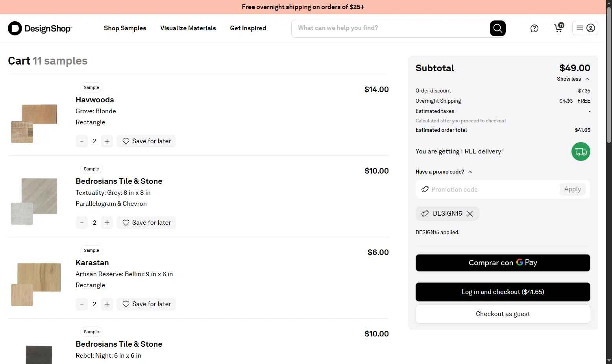Select the $41.65 estimated order total

[582, 130]
